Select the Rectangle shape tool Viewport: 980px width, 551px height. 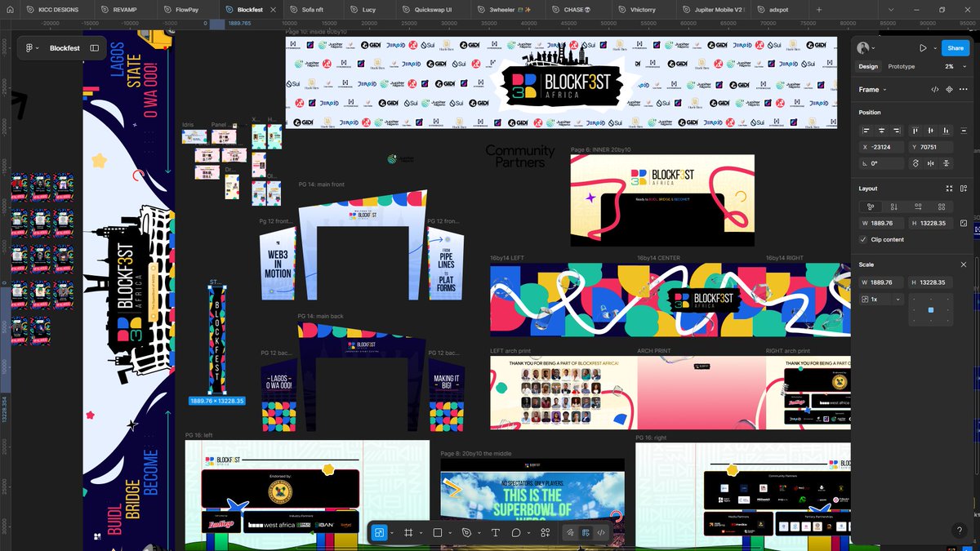pos(438,532)
